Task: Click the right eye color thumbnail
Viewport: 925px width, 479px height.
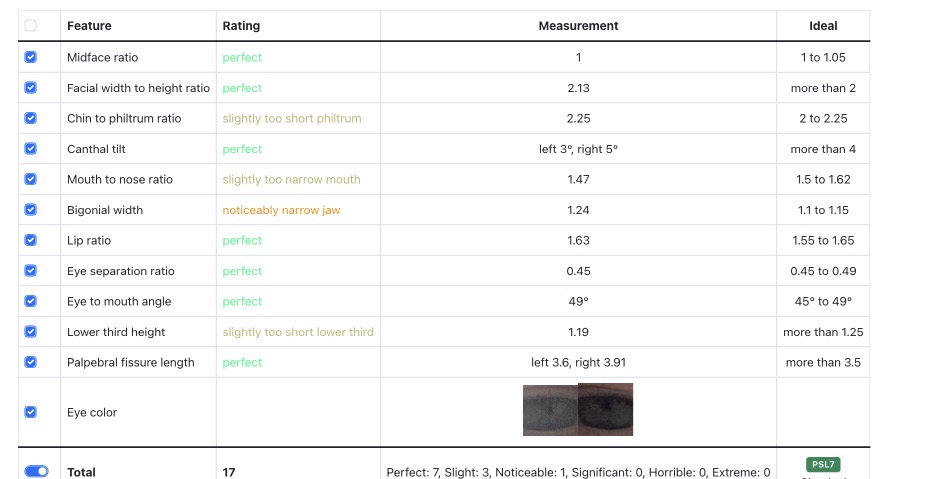Action: coord(605,409)
